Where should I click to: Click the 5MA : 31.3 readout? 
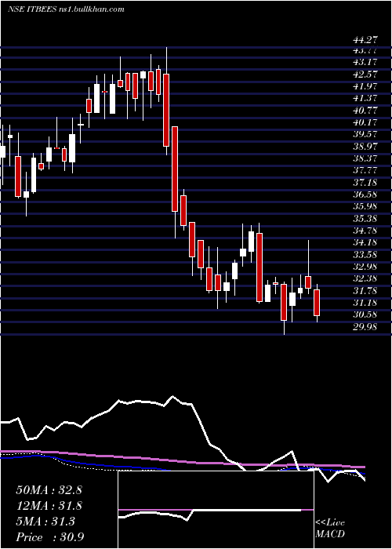pos(45,522)
